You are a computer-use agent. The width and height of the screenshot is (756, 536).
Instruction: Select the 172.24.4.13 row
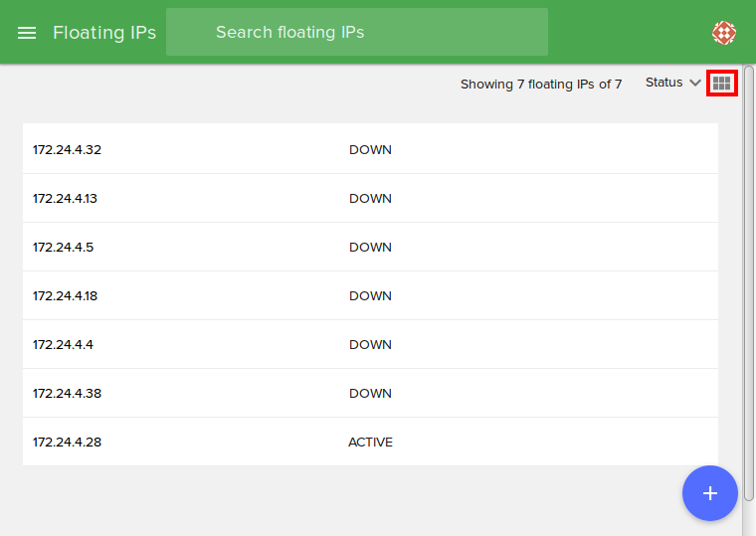(x=66, y=199)
